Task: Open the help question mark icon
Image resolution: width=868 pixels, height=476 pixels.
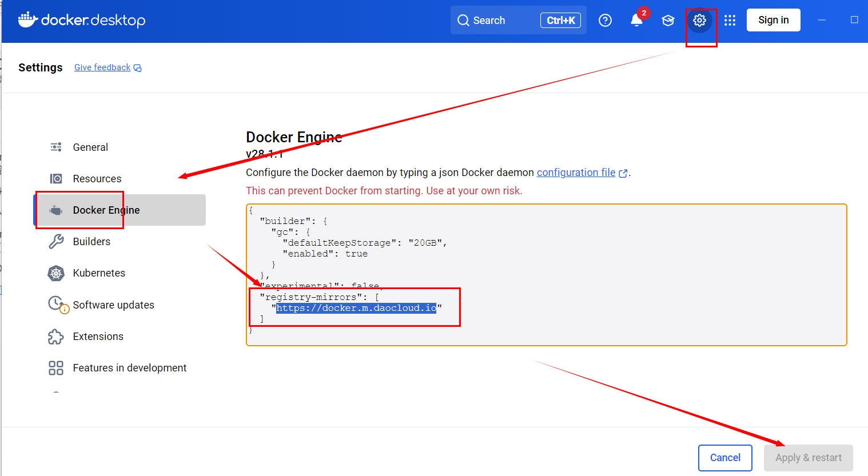Action: coord(605,21)
